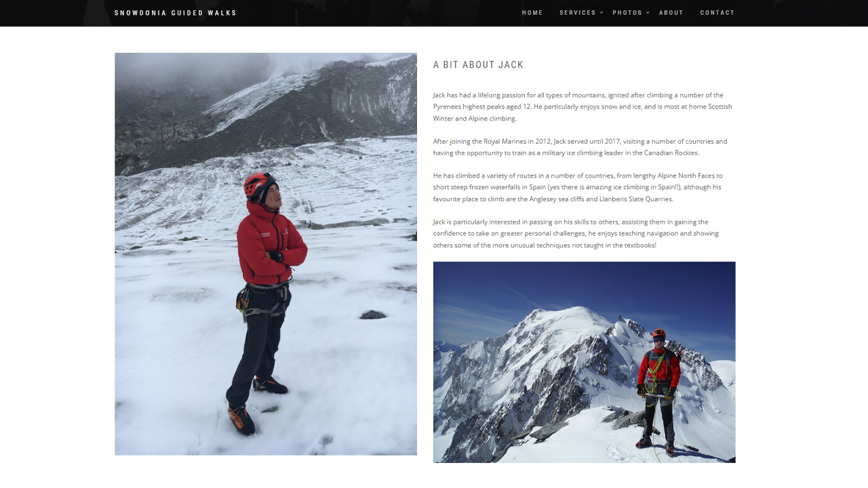Open the Photos menu item
This screenshot has height=488, width=868.
(627, 13)
